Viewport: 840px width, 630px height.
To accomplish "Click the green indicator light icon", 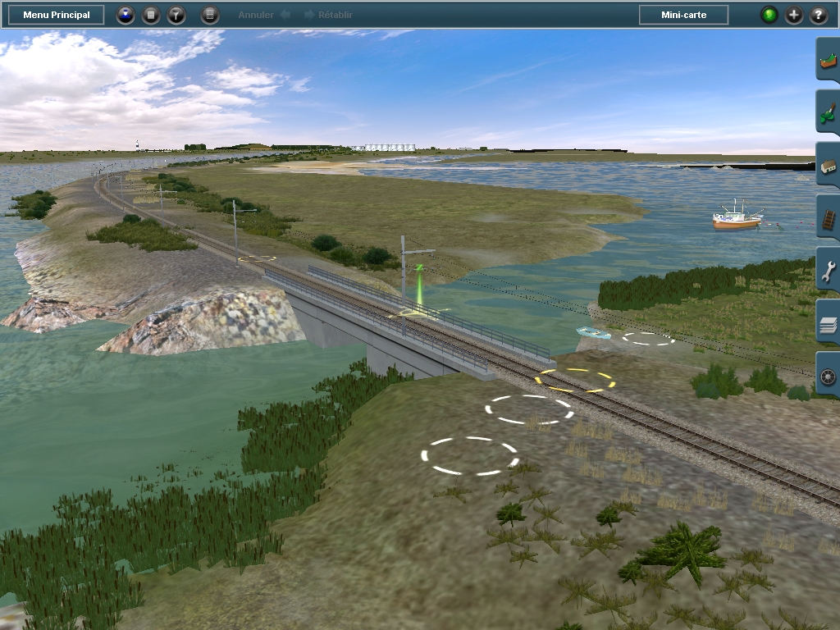I will pos(769,15).
